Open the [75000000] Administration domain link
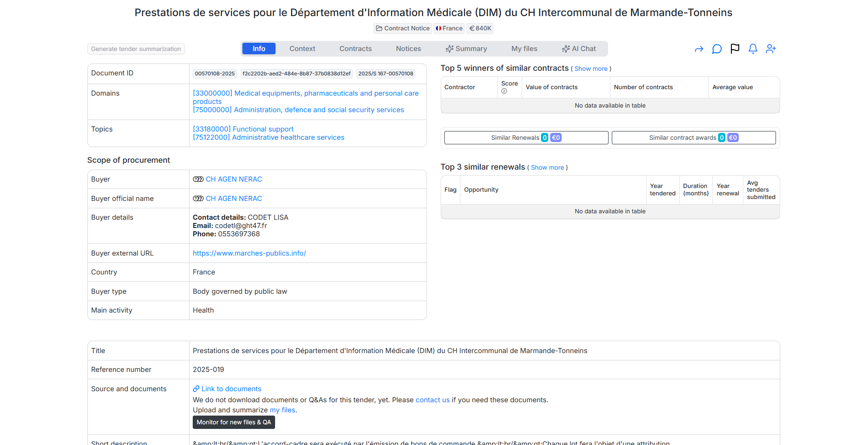 point(298,110)
